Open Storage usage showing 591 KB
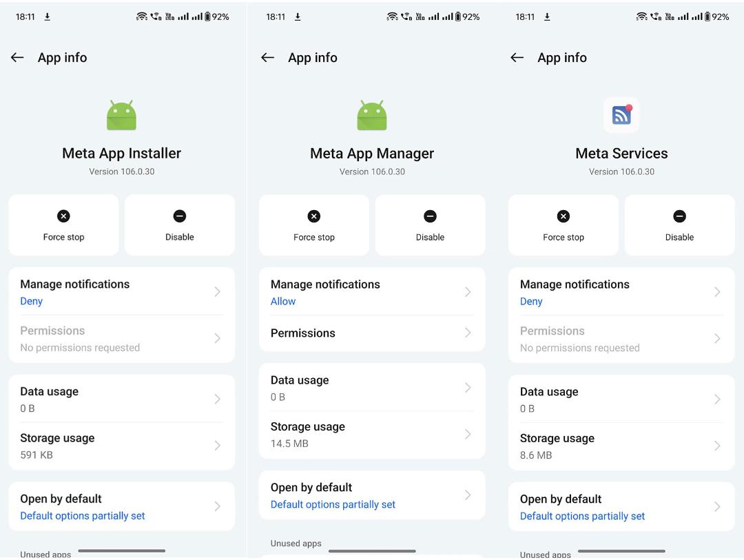 click(121, 446)
